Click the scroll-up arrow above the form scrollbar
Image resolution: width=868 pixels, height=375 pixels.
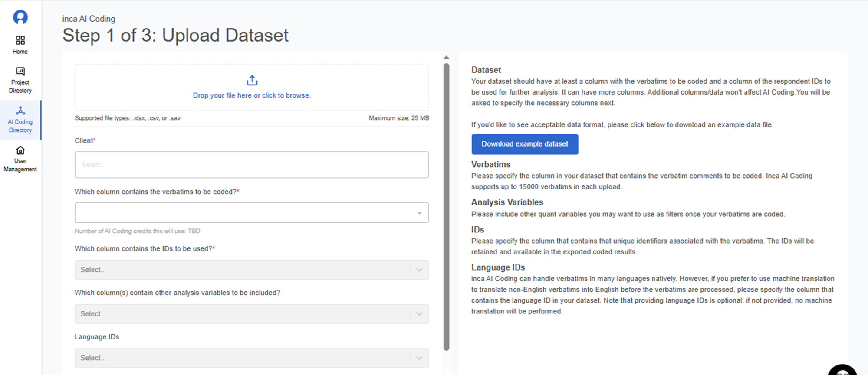pyautogui.click(x=446, y=57)
